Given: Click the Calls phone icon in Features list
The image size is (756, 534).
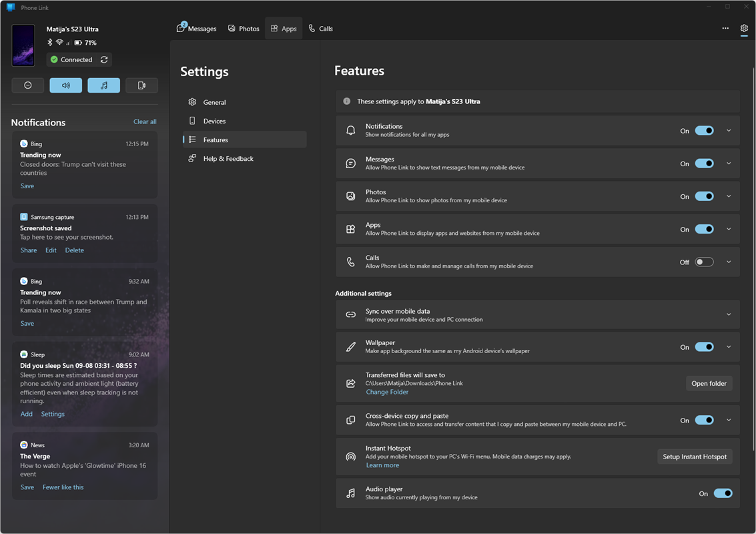Looking at the screenshot, I should 351,262.
